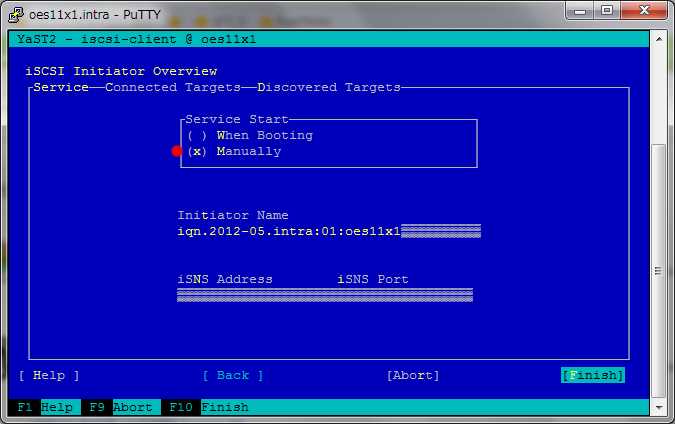Click the 'iSCSI Initiator Overview' heading
This screenshot has width=675, height=424.
tap(121, 71)
